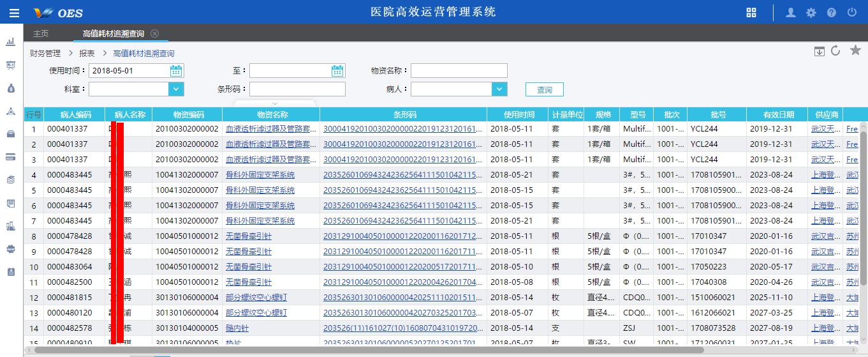Screen dimensions: 868x357
Task: Click the 供应商 column header
Action: 827,115
